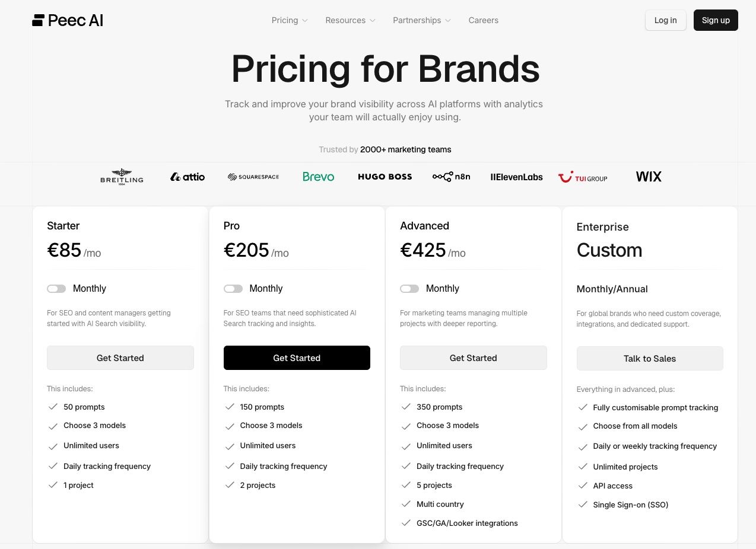Open the Pricing dropdown
756x549 pixels.
click(289, 20)
